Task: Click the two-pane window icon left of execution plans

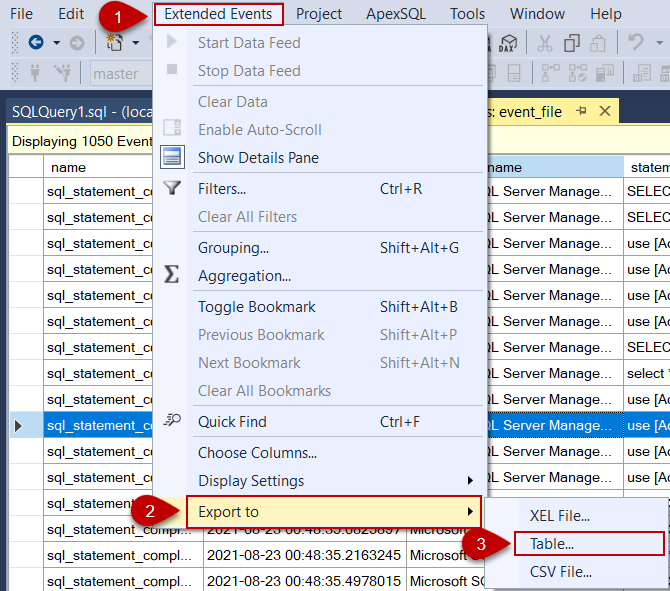Action: point(514,73)
